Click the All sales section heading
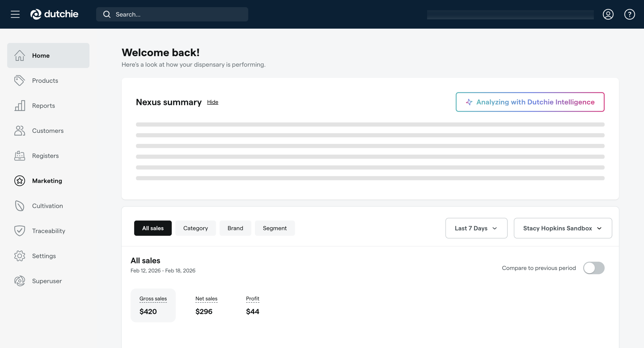 145,260
